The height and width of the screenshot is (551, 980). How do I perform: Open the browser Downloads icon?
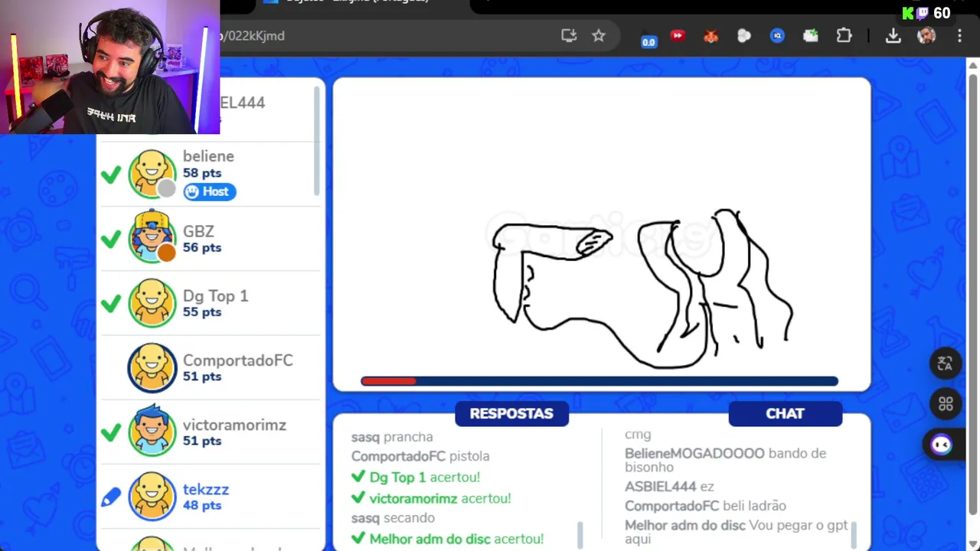893,36
